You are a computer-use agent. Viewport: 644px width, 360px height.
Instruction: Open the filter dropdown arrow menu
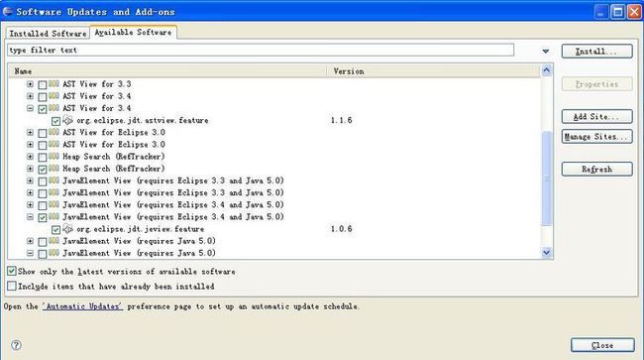point(546,51)
